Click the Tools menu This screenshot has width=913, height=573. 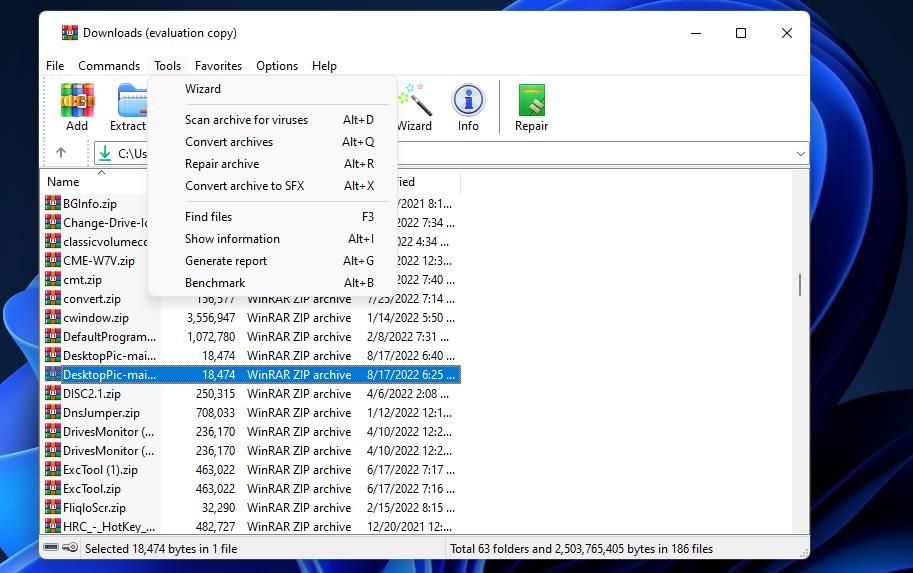(167, 66)
